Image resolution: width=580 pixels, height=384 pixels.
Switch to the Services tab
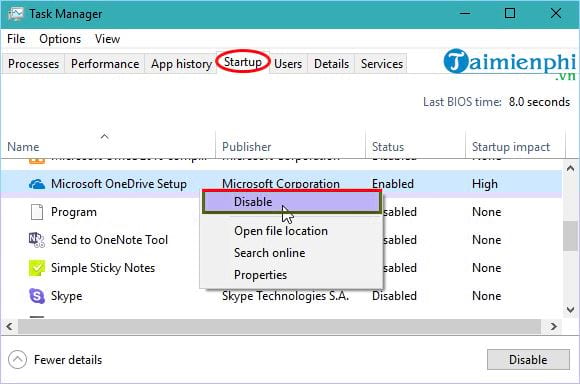pyautogui.click(x=382, y=64)
